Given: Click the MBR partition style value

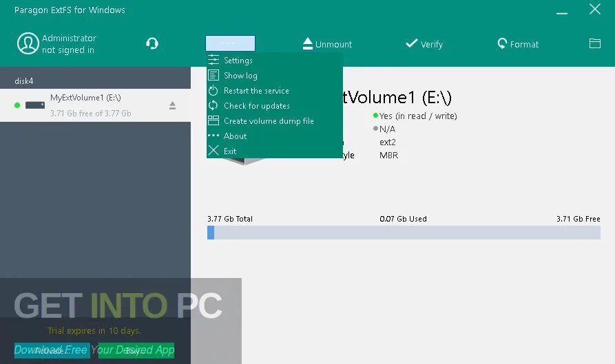Looking at the screenshot, I should click(388, 155).
